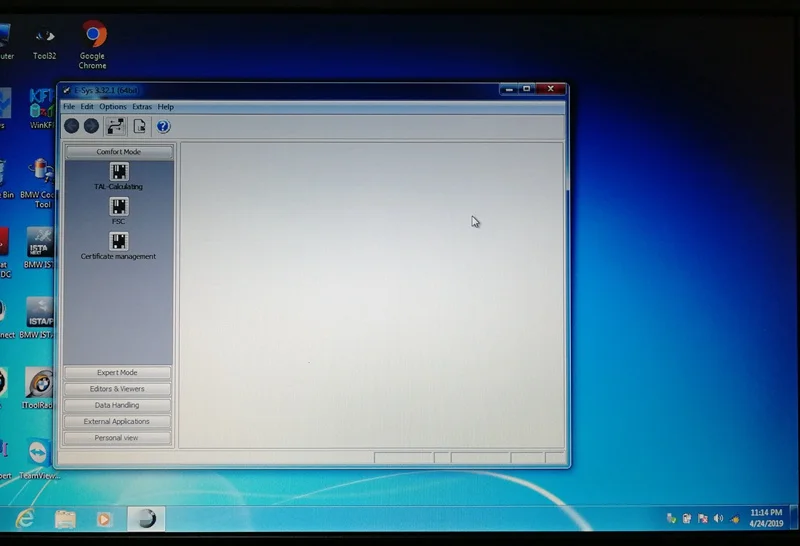This screenshot has height=546, width=800.
Task: Open the Tool32 desktop shortcut
Action: (45, 43)
